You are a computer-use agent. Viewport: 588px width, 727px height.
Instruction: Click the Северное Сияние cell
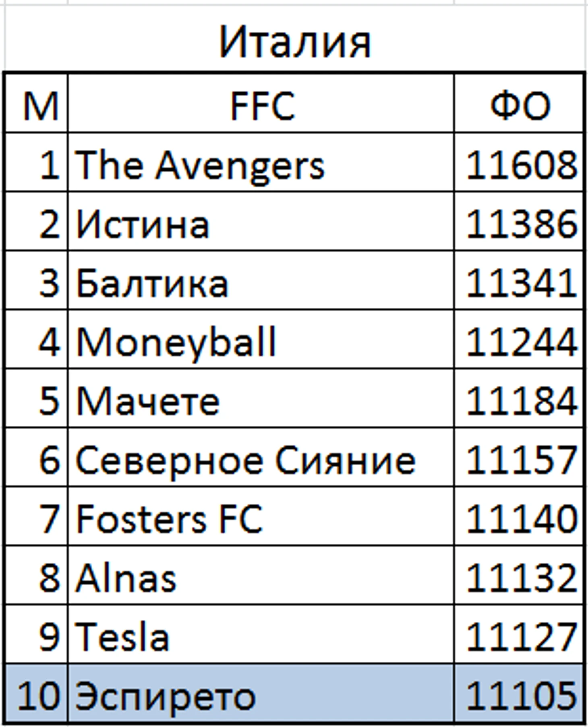[x=261, y=457]
